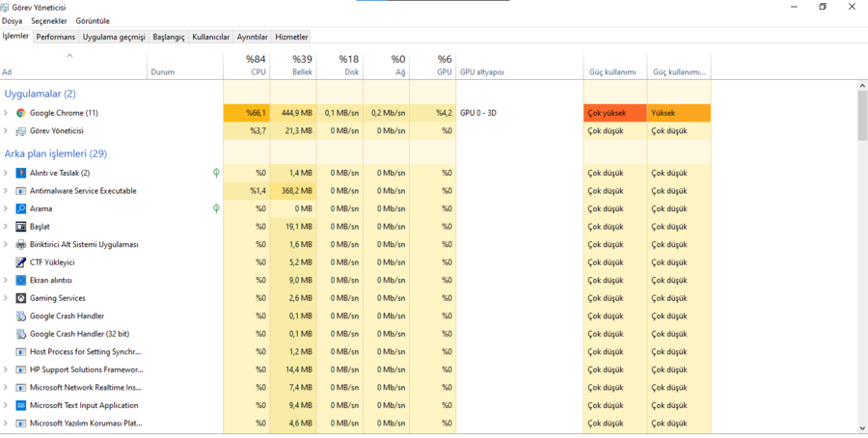
Task: Switch to the Uygulama geçmişi tab
Action: click(x=114, y=37)
